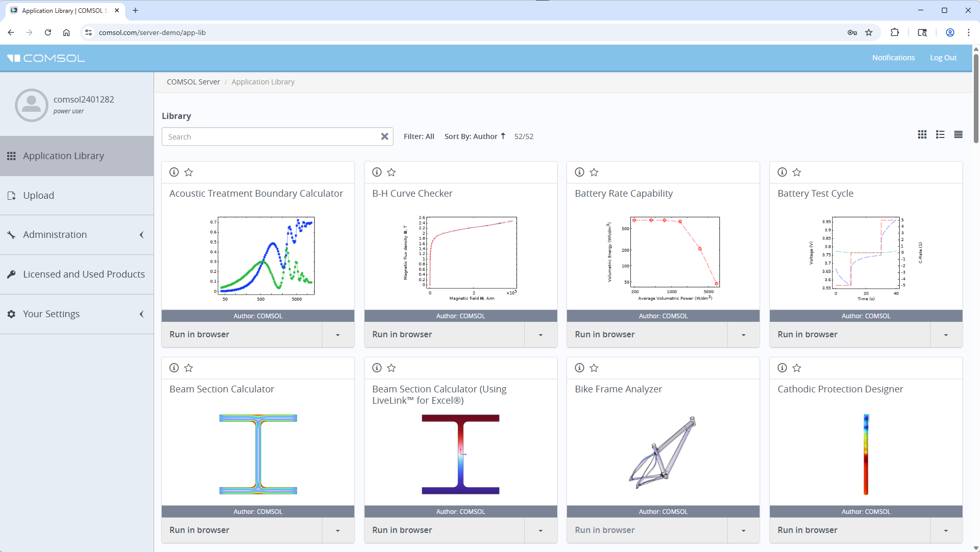Open info for Acoustic Treatment Boundary Calculator
980x552 pixels.
click(x=174, y=172)
